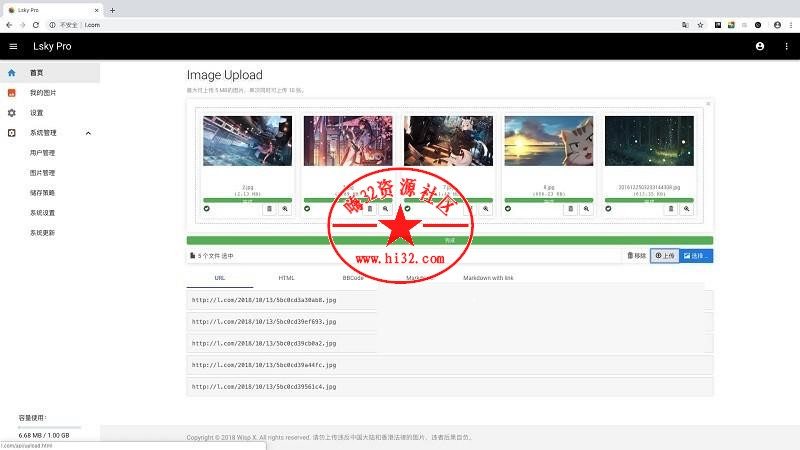Collapse the 系统管理 section chevron
The image size is (800, 450).
88,133
